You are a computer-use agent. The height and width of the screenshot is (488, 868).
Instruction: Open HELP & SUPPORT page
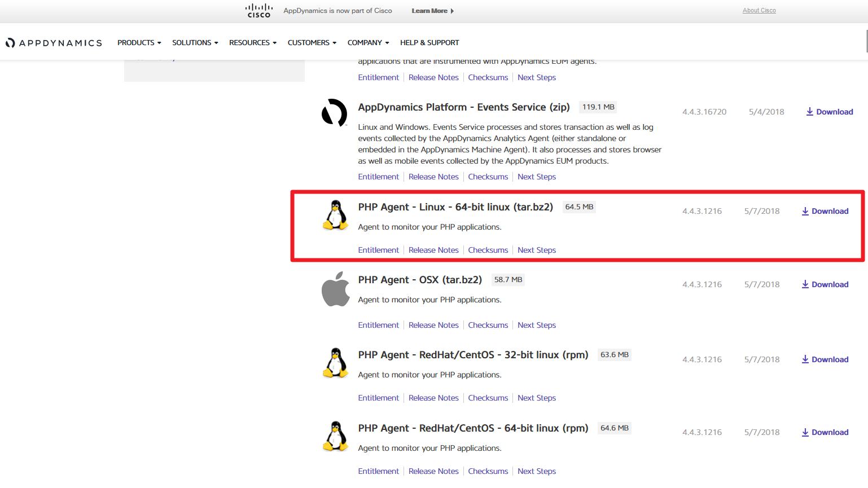pos(429,43)
